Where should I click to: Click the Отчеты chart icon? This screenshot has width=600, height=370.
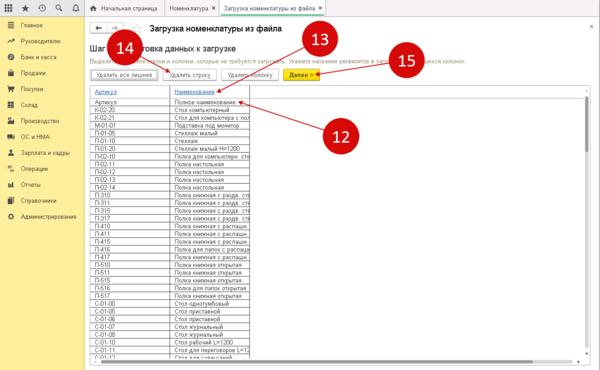pyautogui.click(x=11, y=185)
